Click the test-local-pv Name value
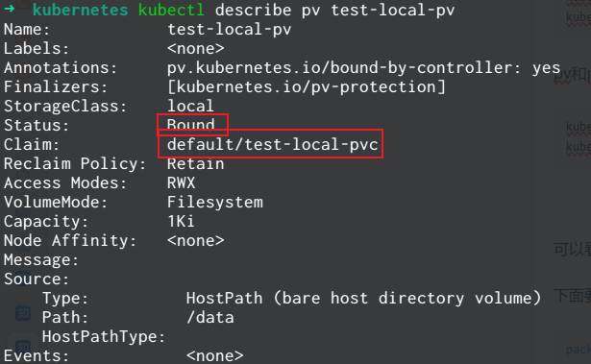Image resolution: width=591 pixels, height=364 pixels. [x=229, y=30]
